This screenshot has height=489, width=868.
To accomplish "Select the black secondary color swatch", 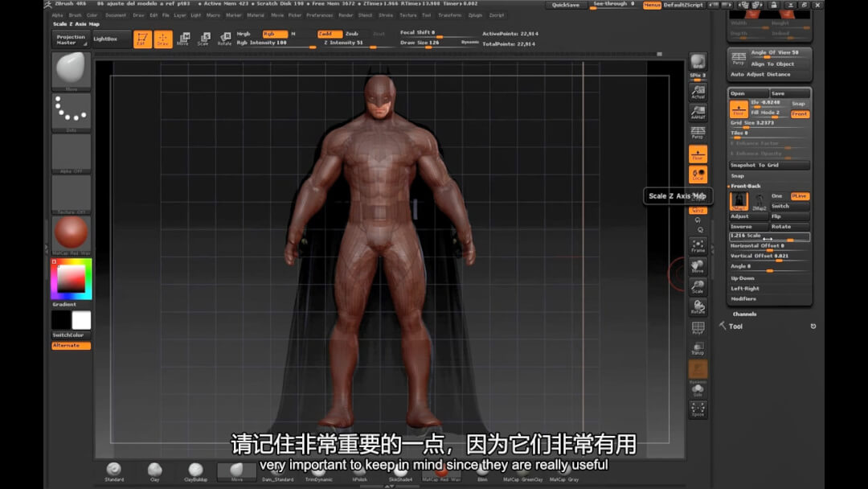I will click(x=61, y=320).
